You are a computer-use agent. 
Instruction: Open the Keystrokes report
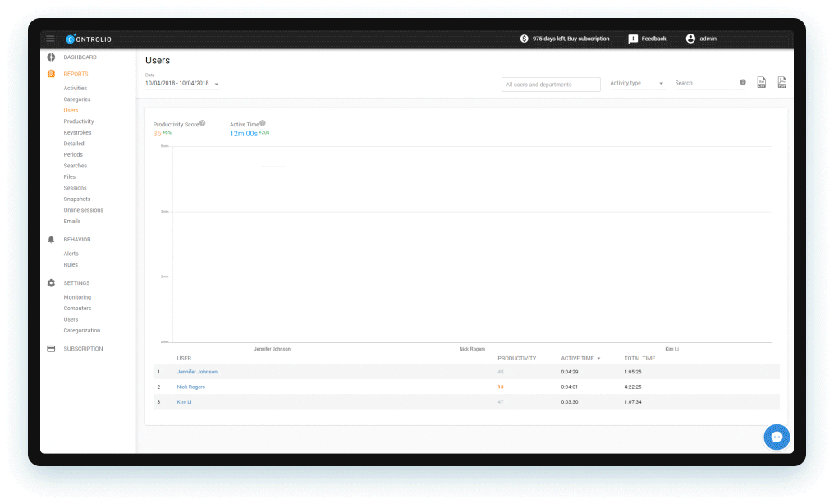(78, 132)
